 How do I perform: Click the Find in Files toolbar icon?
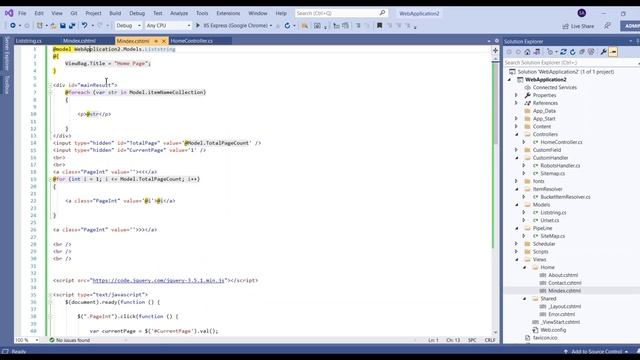(304, 26)
